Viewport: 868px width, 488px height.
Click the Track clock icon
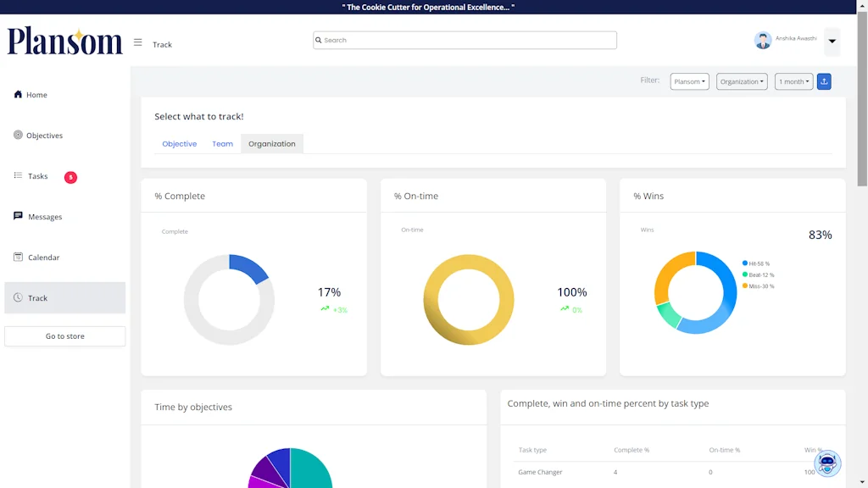(18, 297)
